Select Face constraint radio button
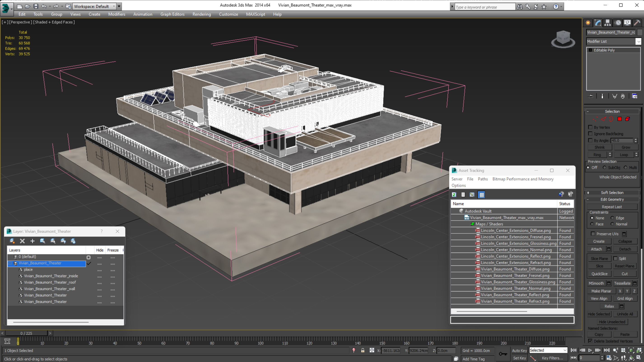Viewport: 644px width, 362px height. click(x=592, y=224)
